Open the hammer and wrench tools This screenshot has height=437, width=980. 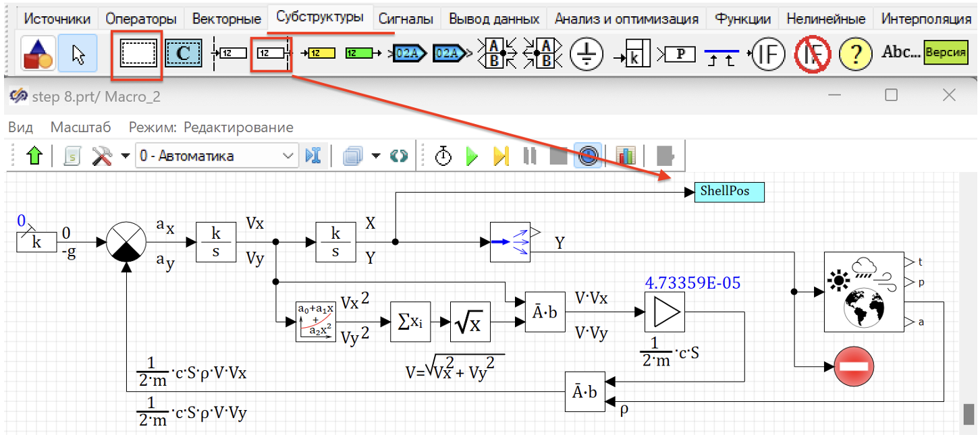(x=102, y=156)
